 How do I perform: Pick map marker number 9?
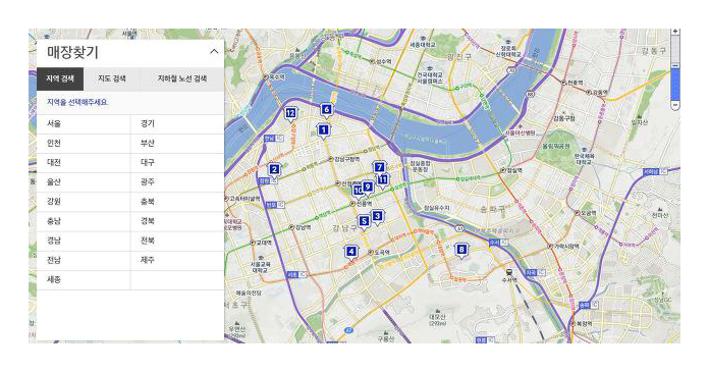(368, 188)
